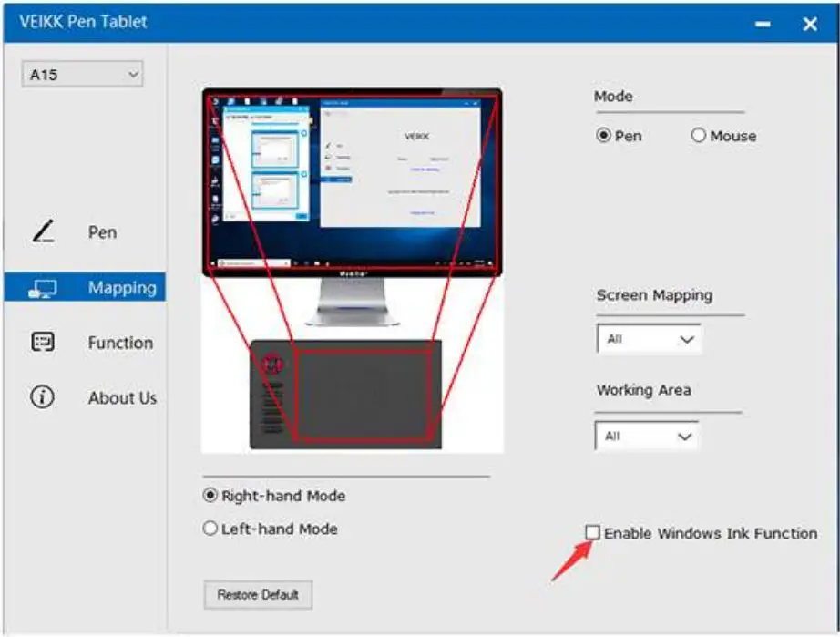Switch to the Function tab
This screenshot has width=840, height=637.
[120, 343]
